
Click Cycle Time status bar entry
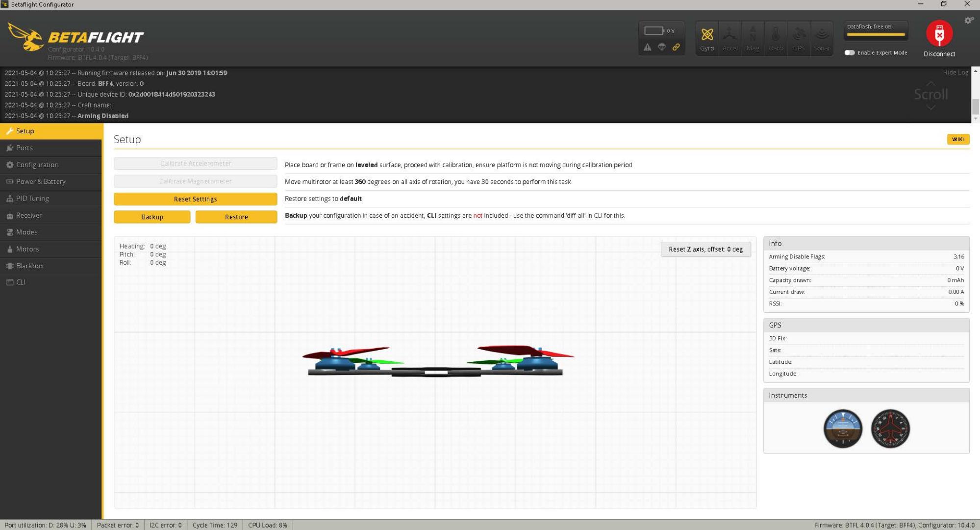(x=215, y=525)
